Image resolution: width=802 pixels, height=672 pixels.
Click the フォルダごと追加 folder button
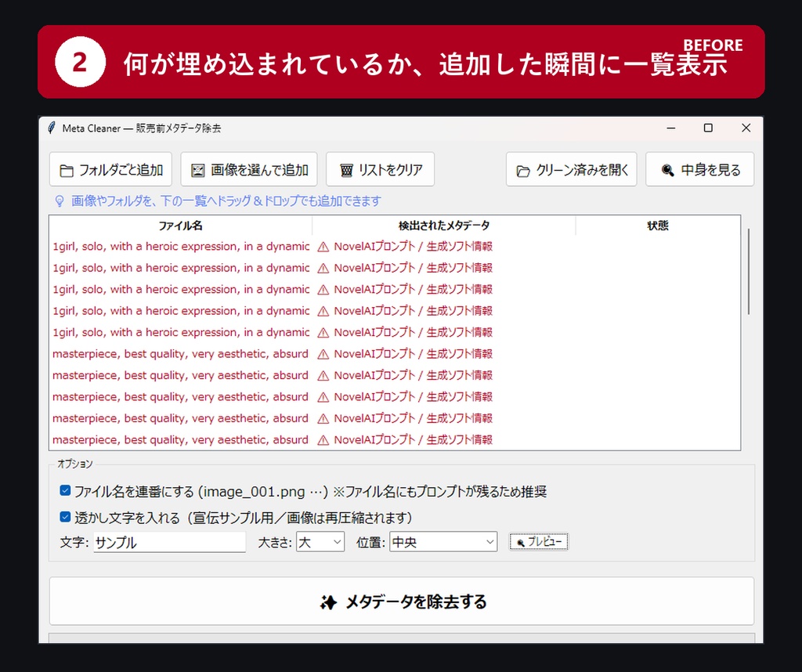point(110,169)
